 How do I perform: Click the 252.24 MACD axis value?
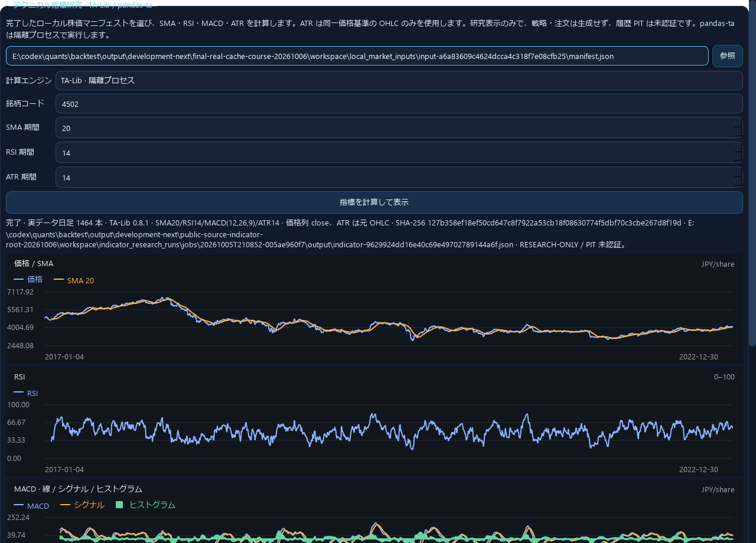(x=18, y=518)
